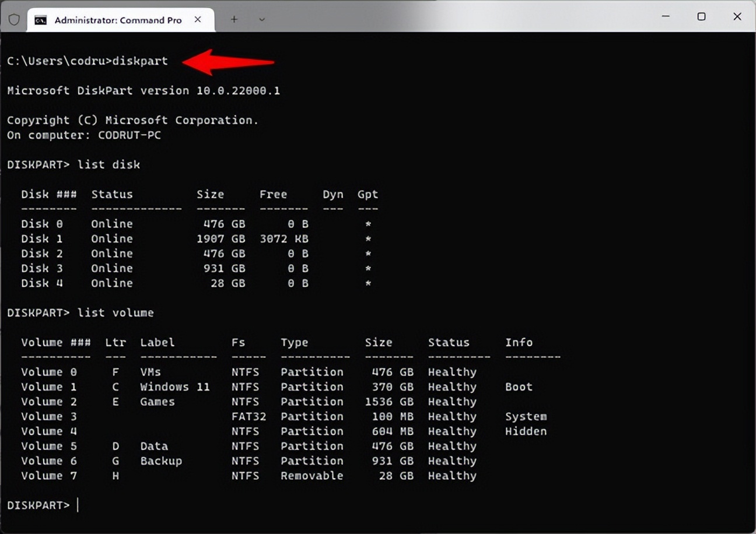This screenshot has width=756, height=534.
Task: Click the '1907 GB' size value
Action: 221,239
